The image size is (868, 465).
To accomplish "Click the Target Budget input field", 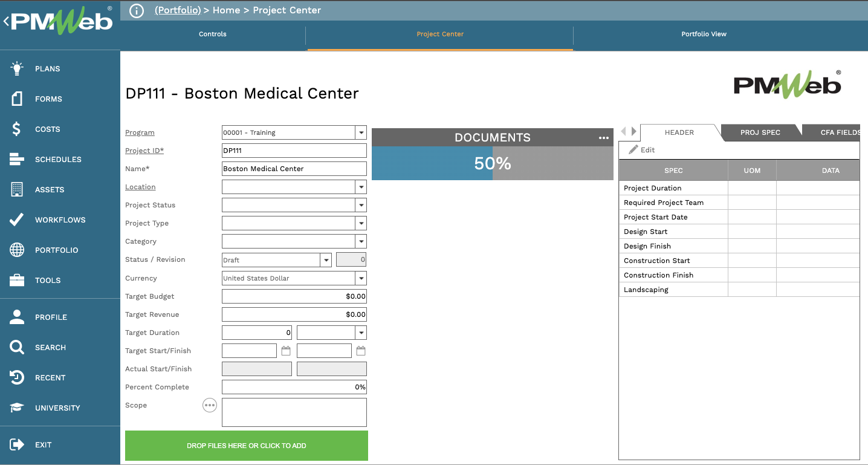I will 294,296.
